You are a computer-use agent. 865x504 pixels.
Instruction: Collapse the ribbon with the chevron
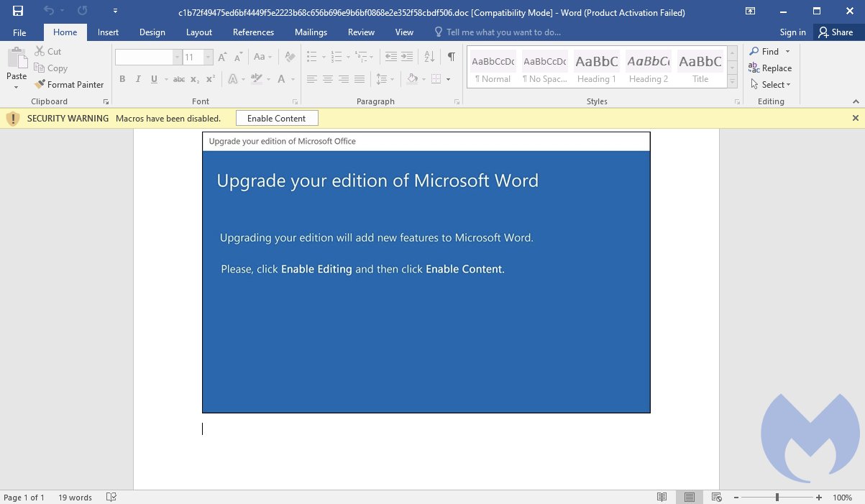pos(856,102)
